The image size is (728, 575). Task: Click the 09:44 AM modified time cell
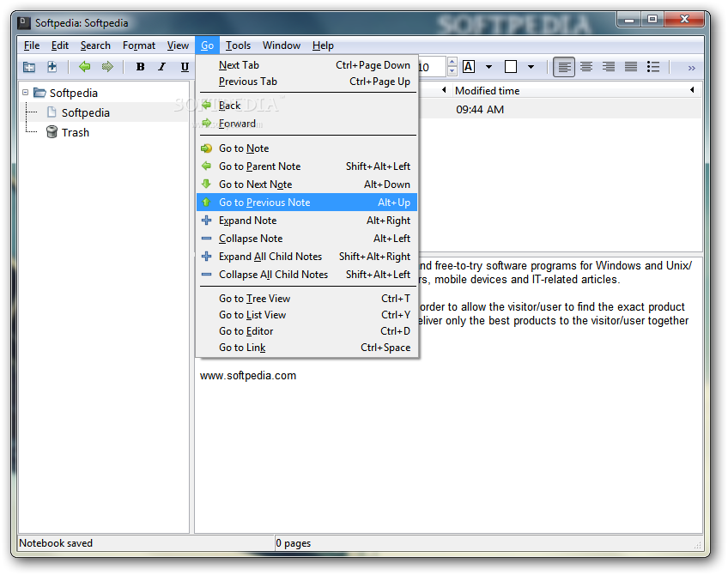click(480, 110)
